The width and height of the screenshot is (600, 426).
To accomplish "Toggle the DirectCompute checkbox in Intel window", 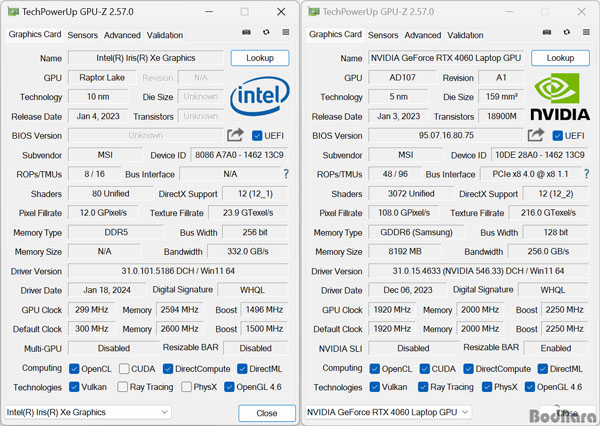I will click(168, 369).
